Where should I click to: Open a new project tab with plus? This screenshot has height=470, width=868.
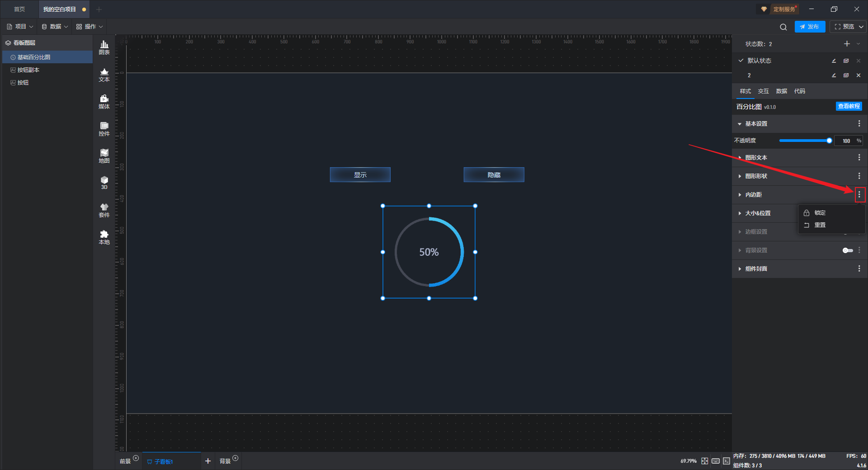click(99, 9)
